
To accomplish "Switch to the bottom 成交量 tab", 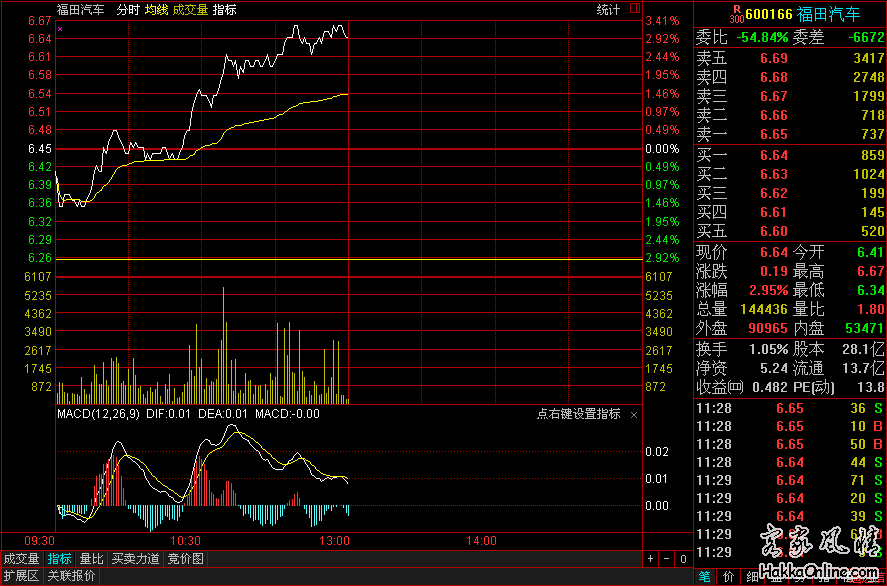I will [21, 559].
